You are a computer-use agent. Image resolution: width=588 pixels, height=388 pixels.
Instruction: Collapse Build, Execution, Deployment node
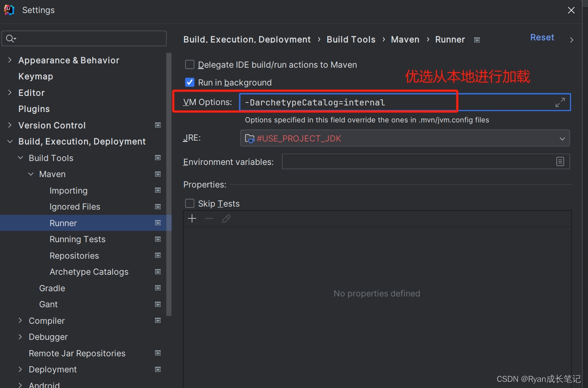tap(10, 141)
